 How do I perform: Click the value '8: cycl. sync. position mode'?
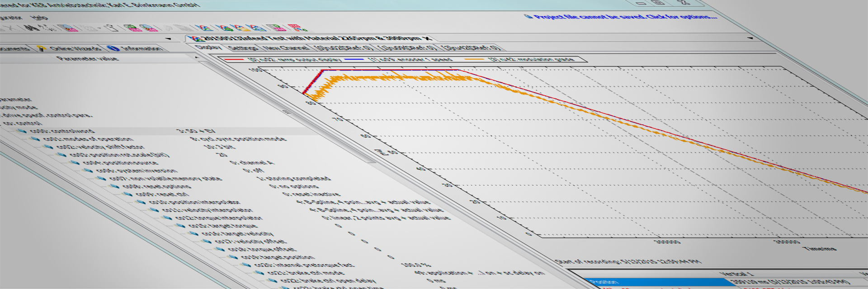pos(239,139)
